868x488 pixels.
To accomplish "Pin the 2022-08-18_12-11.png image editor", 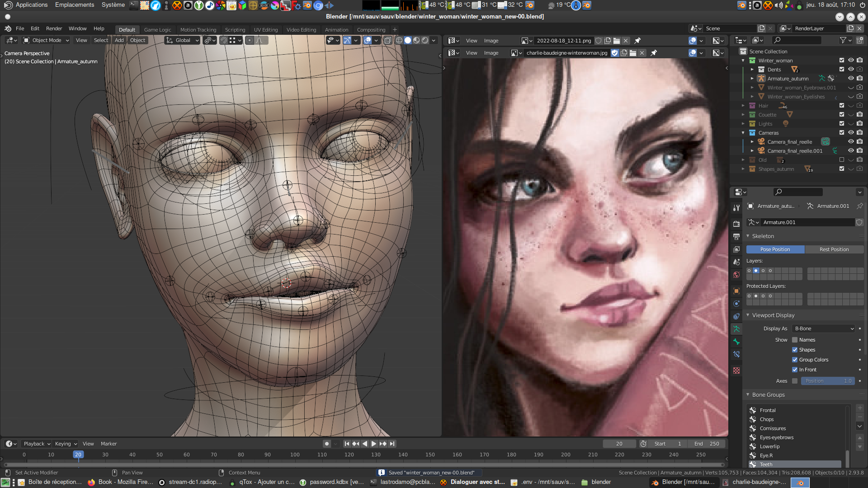I will click(x=637, y=41).
